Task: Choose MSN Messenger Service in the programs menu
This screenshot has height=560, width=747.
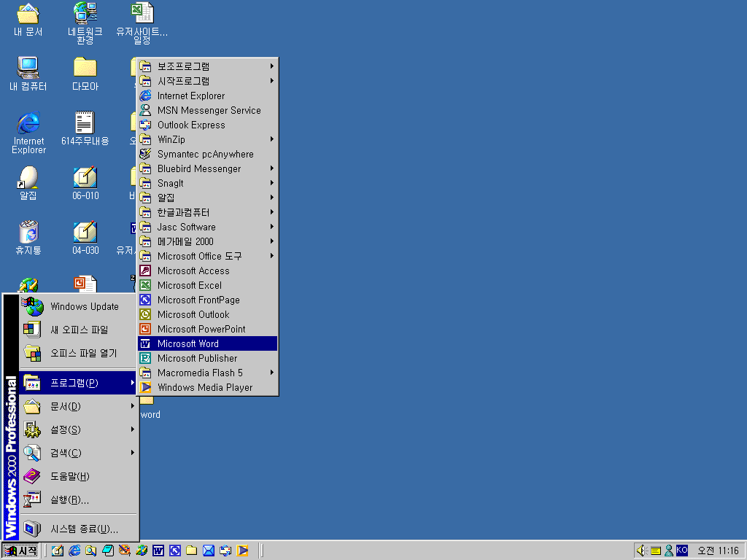Action: coord(207,111)
